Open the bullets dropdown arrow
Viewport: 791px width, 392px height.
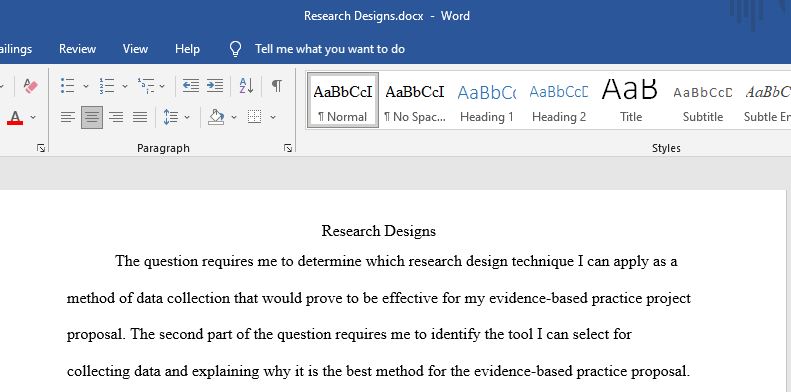pos(86,86)
